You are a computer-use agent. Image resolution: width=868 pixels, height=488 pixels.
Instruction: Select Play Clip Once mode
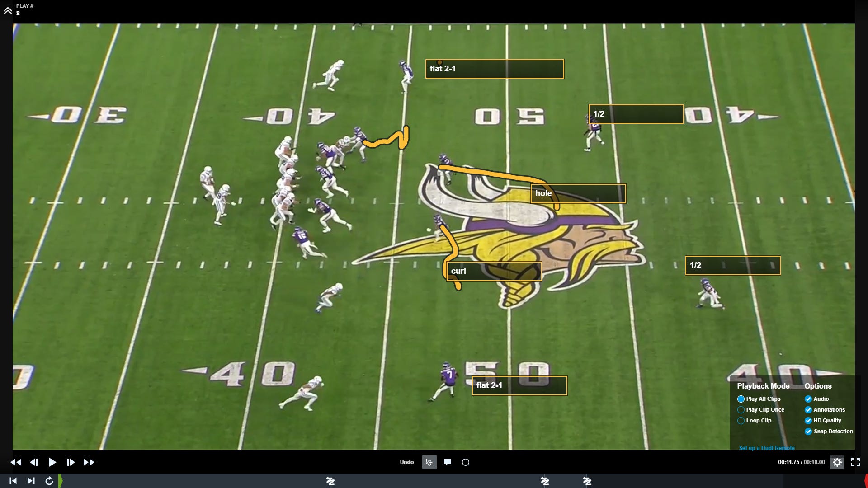(x=761, y=410)
